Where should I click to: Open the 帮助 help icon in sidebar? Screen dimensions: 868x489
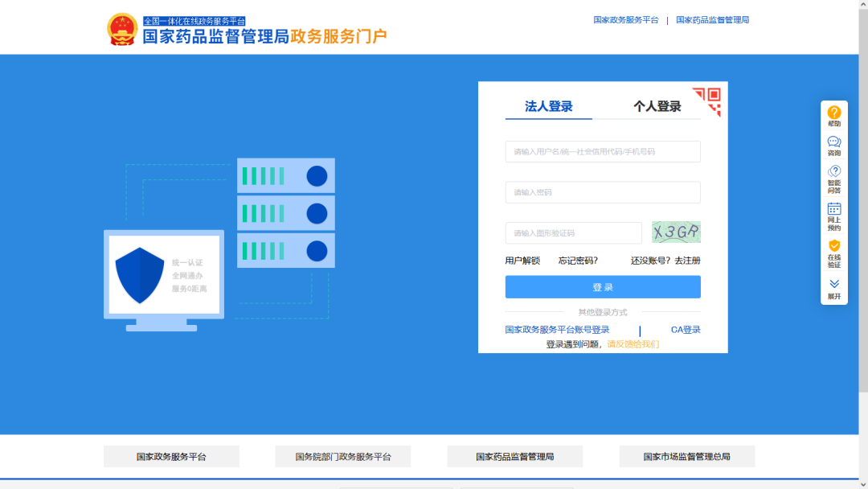click(834, 116)
